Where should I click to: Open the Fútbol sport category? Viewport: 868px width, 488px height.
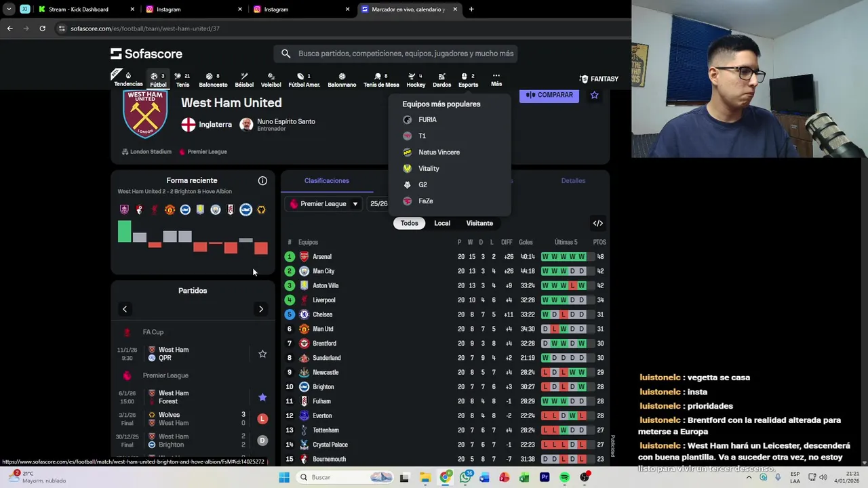tap(158, 80)
